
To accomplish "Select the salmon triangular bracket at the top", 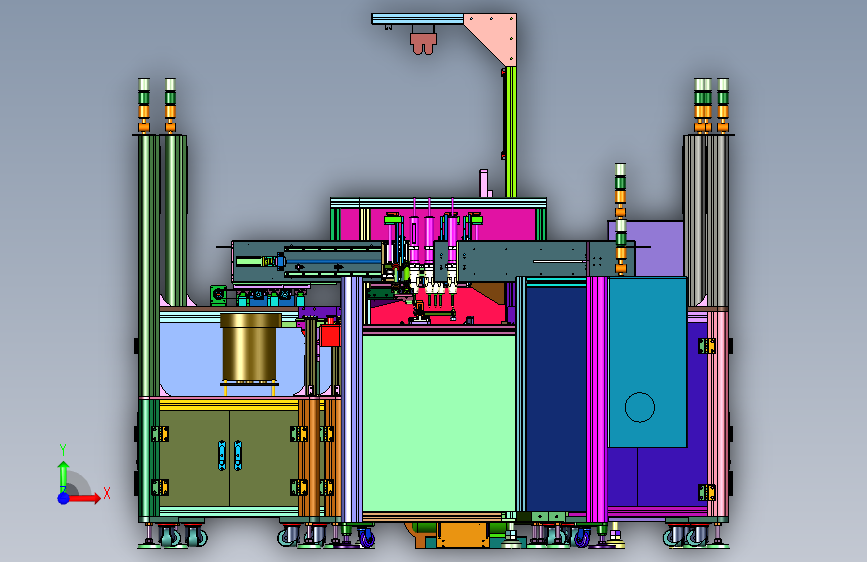I will [x=498, y=36].
